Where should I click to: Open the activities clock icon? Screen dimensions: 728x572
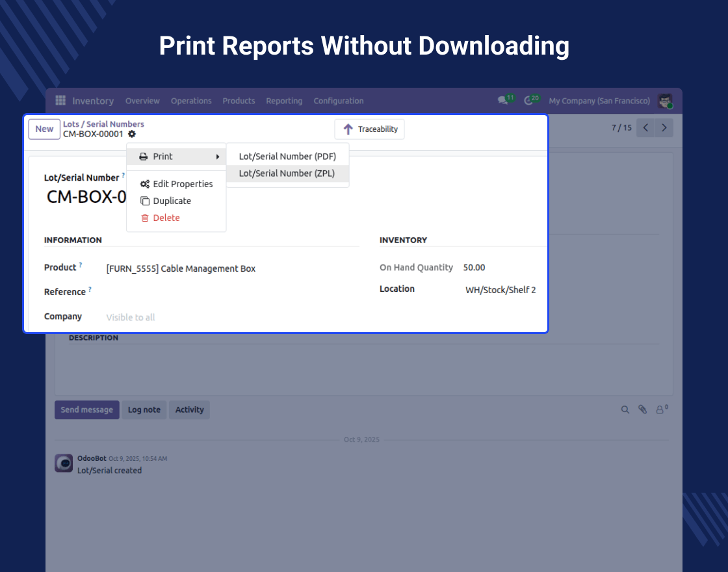pos(528,100)
